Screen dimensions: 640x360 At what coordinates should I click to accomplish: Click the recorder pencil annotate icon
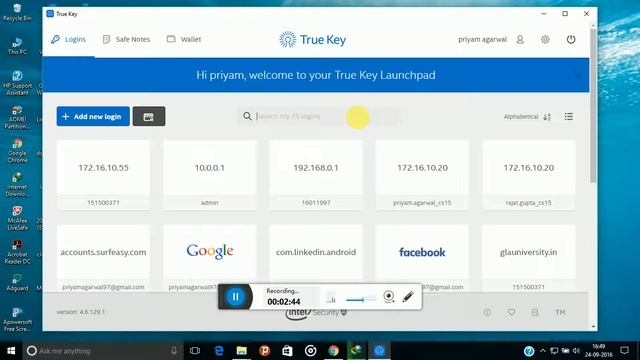[x=408, y=297]
